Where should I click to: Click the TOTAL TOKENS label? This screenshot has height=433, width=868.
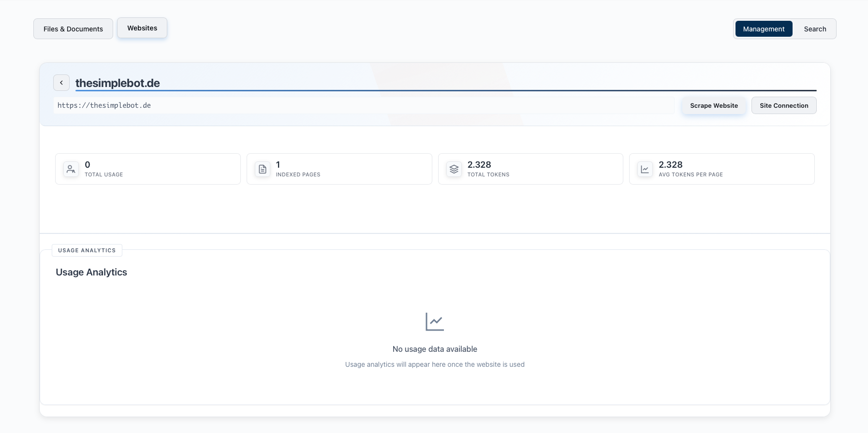(x=488, y=174)
